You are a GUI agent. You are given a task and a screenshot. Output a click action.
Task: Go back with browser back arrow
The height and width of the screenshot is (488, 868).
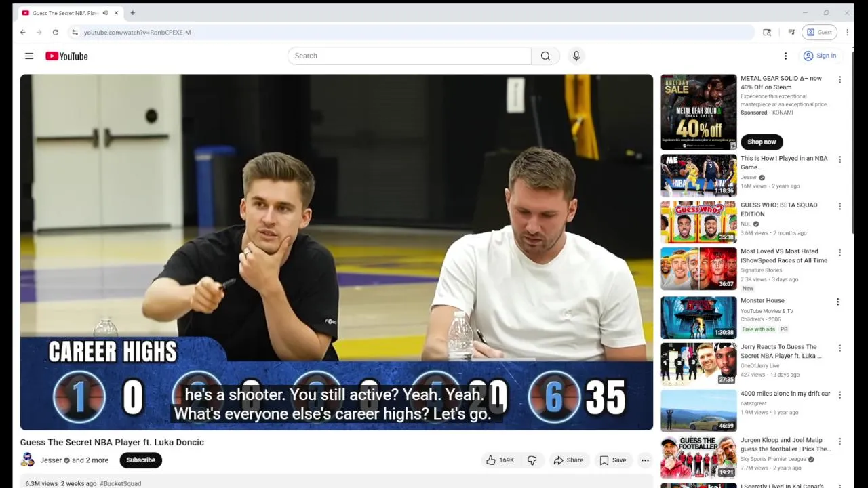click(x=22, y=32)
